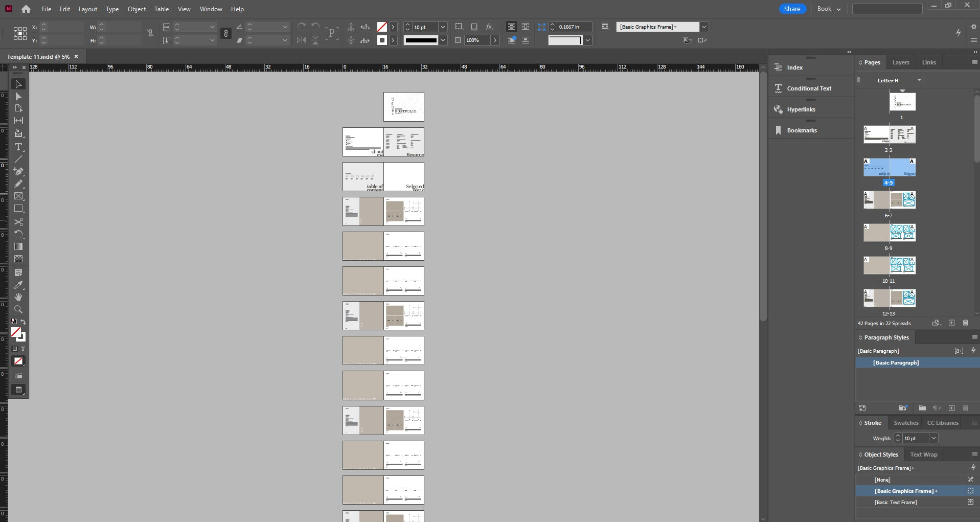Choose the Hand tool
The width and height of the screenshot is (980, 522).
click(x=18, y=297)
